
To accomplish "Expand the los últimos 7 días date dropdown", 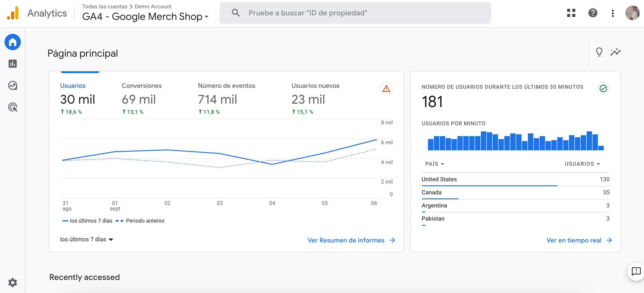I will [x=87, y=239].
